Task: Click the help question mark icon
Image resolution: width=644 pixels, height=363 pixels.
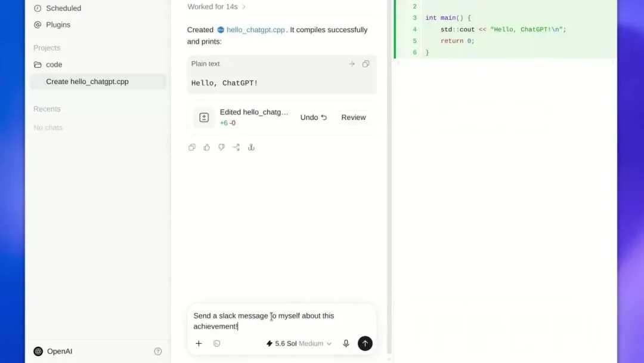Action: coord(157,351)
